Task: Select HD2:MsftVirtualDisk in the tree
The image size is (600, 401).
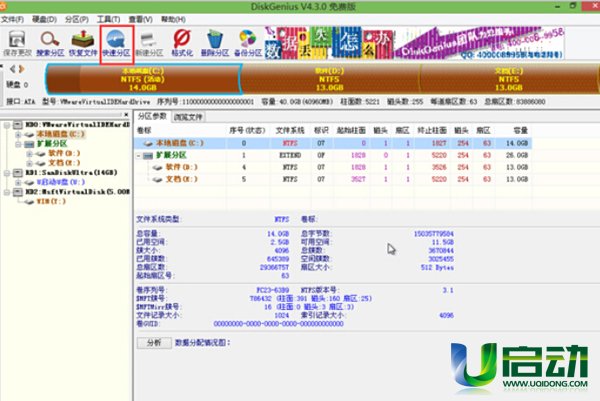Action: (78, 192)
